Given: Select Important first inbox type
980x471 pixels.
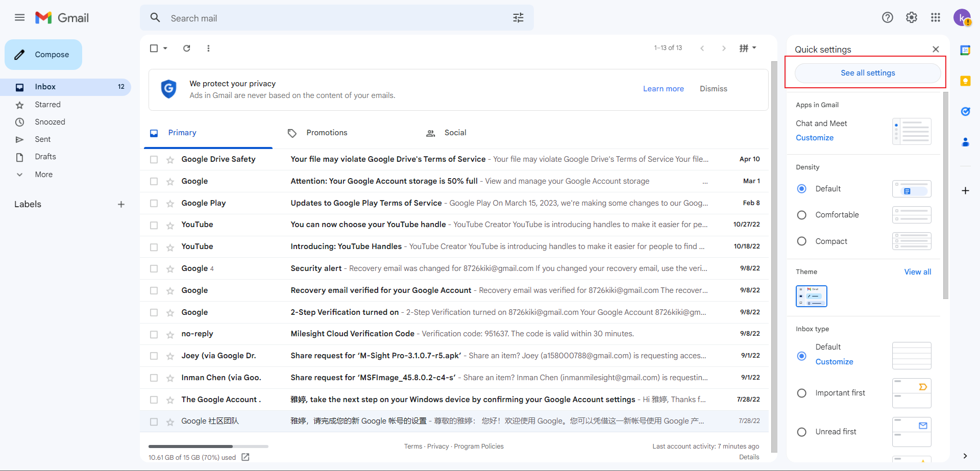Looking at the screenshot, I should coord(802,393).
